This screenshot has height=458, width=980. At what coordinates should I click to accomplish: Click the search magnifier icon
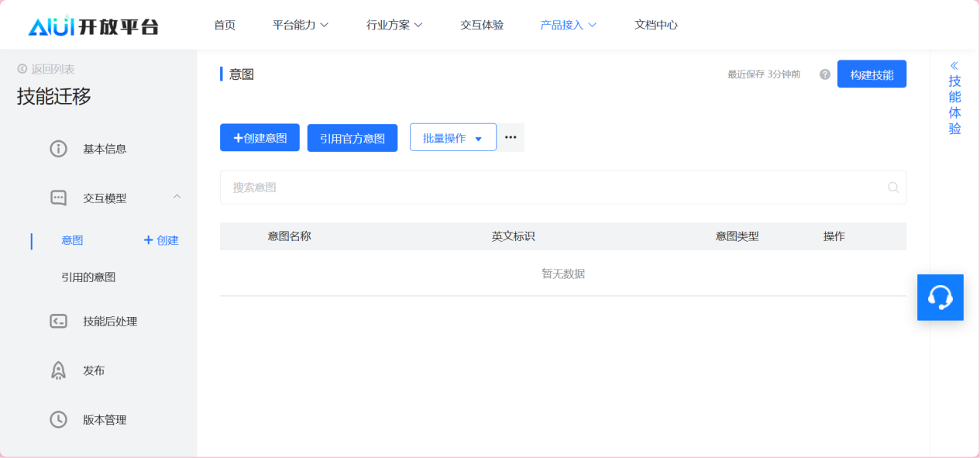(x=892, y=188)
